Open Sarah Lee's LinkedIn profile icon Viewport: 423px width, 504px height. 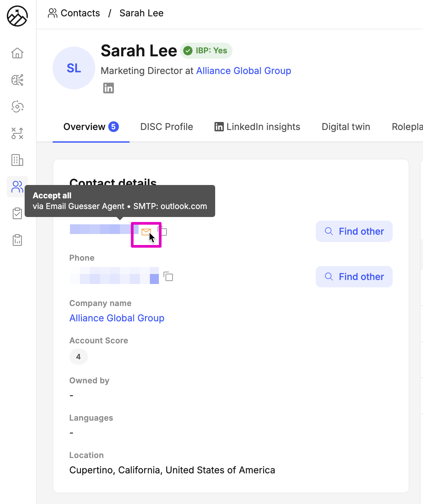[108, 88]
